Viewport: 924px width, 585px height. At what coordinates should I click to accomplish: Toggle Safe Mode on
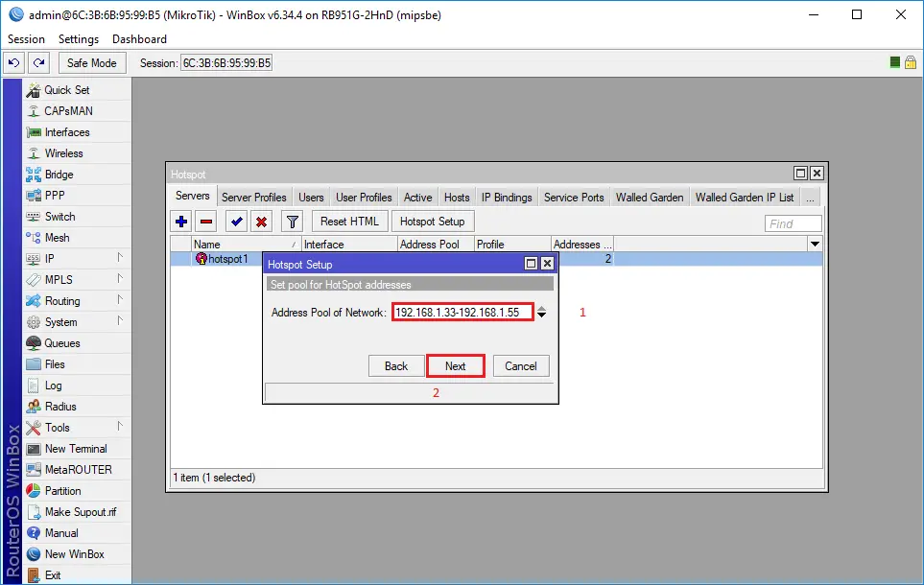[x=92, y=63]
